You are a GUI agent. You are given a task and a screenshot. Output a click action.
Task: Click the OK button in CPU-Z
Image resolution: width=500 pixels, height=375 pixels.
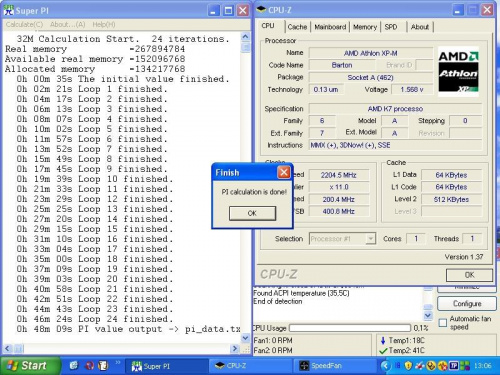[469, 275]
